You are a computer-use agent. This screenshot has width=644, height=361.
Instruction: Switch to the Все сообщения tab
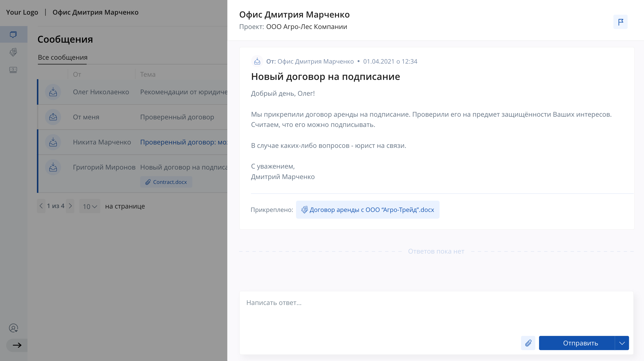63,57
